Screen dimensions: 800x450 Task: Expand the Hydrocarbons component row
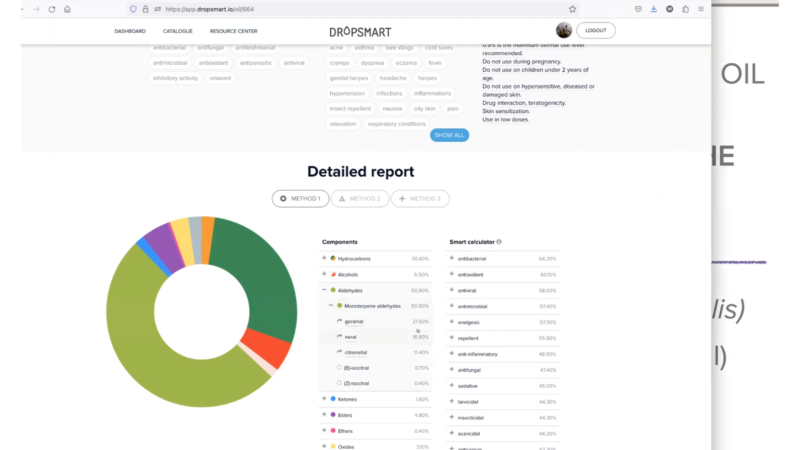pos(324,258)
